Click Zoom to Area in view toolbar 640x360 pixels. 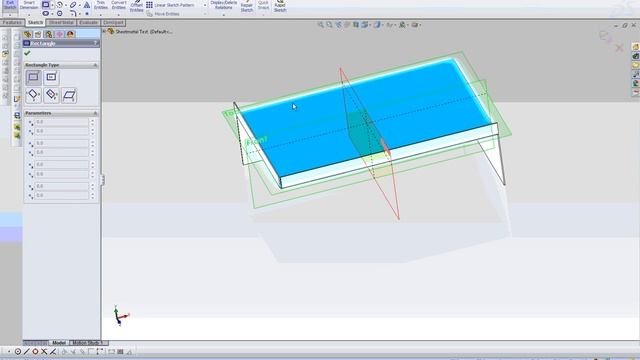[329, 25]
